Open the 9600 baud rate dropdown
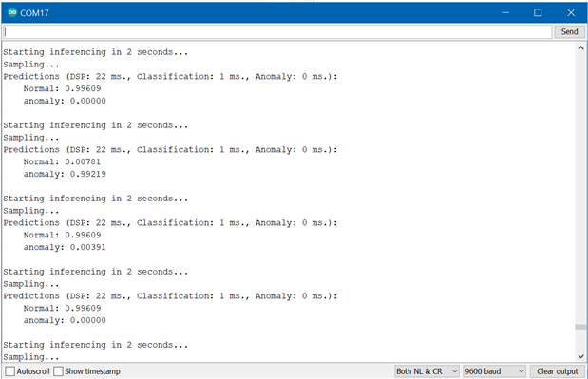This screenshot has width=588, height=379. click(494, 371)
